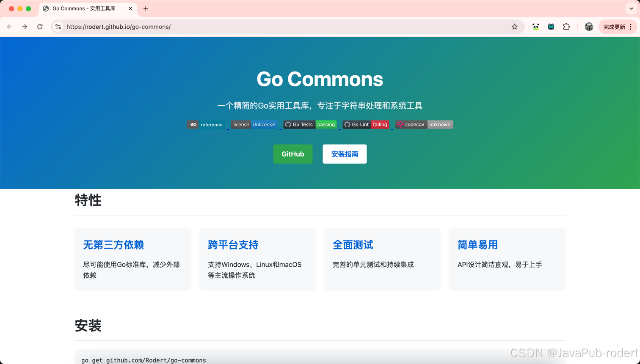Close the Go Commons tab
This screenshot has height=364, width=640.
130,8
